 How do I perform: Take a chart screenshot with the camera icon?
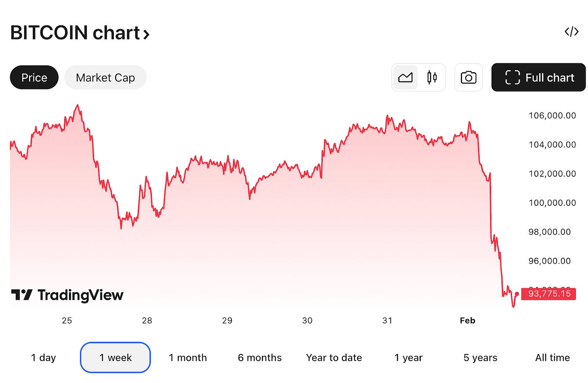(468, 77)
